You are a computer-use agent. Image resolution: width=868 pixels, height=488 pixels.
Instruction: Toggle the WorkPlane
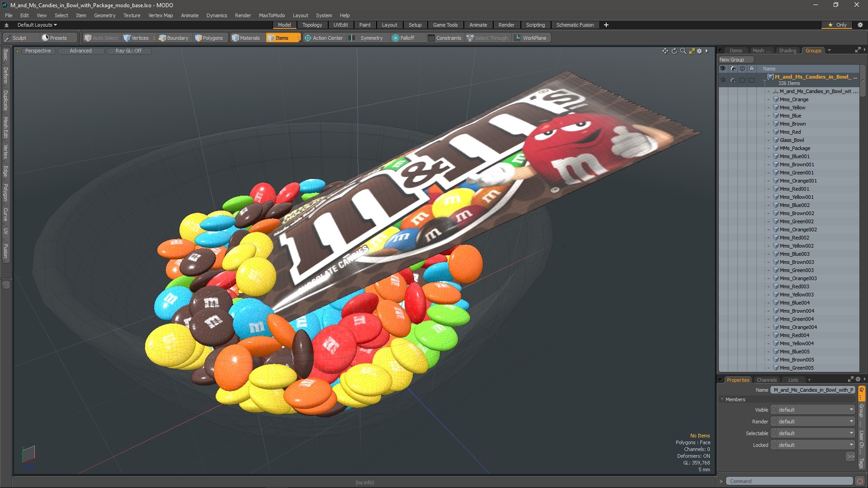pos(530,38)
